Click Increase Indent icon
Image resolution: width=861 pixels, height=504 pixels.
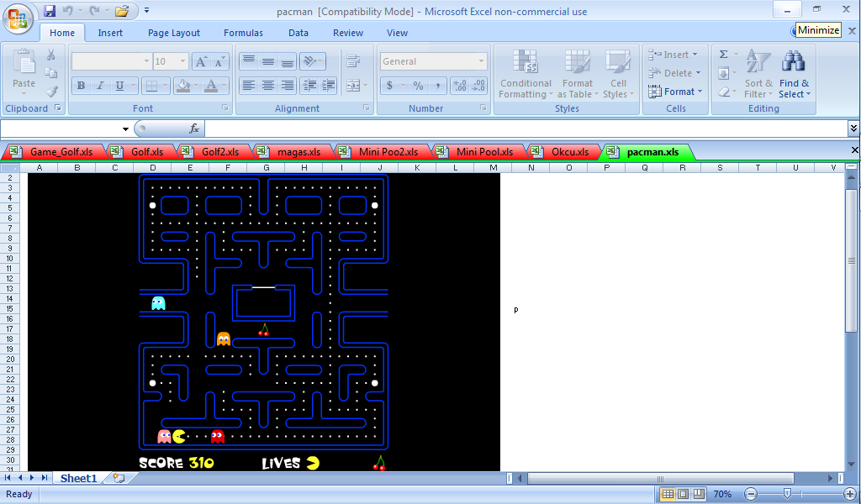point(329,85)
